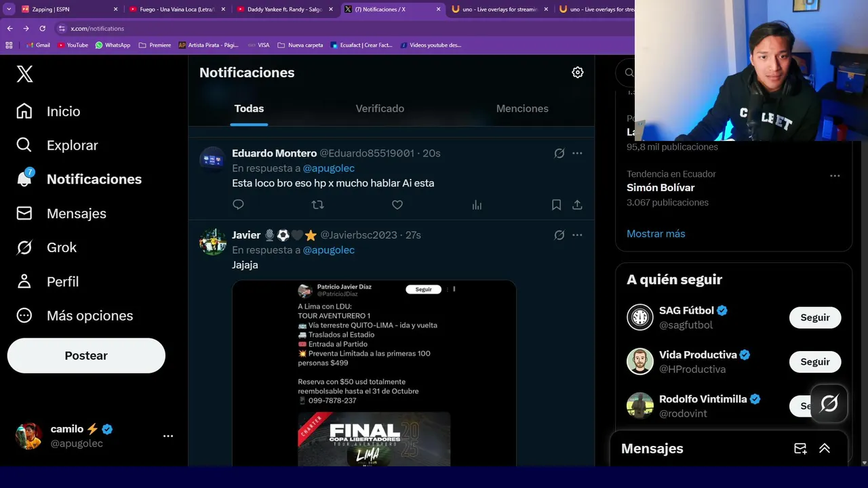Image resolution: width=868 pixels, height=488 pixels.
Task: Follow SAG Fútbol
Action: point(815,317)
